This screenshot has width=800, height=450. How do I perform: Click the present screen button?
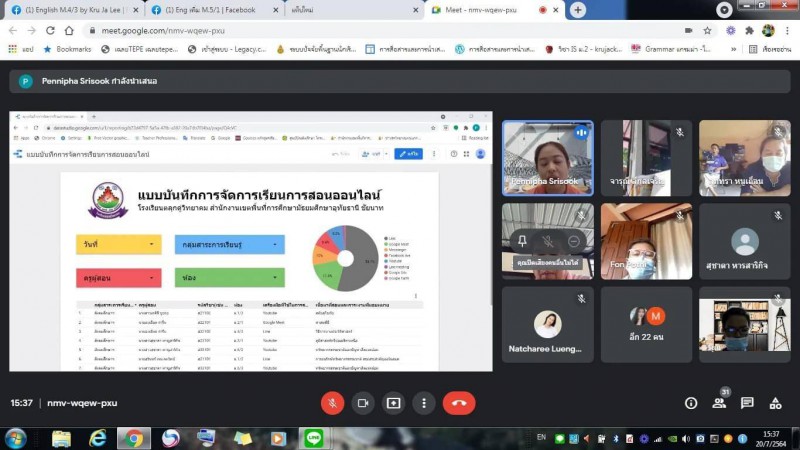click(394, 402)
